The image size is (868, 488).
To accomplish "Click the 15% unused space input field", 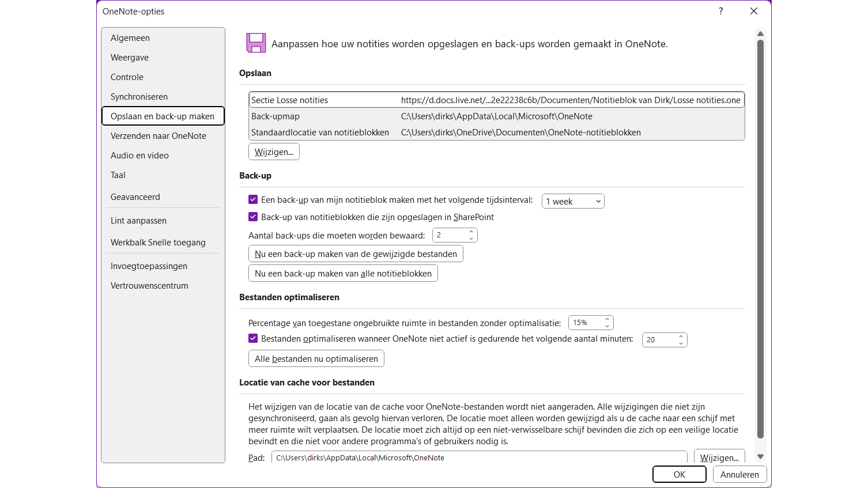I will 586,323.
